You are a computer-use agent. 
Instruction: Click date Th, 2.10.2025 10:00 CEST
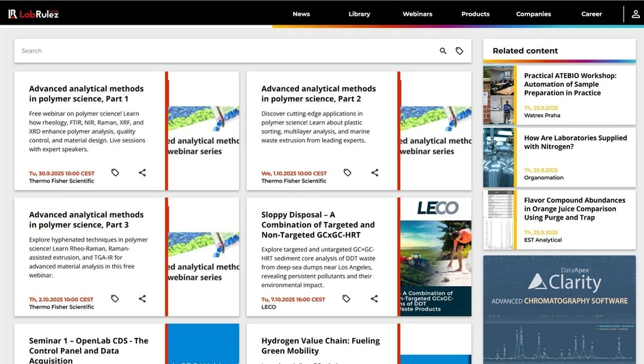tap(62, 300)
